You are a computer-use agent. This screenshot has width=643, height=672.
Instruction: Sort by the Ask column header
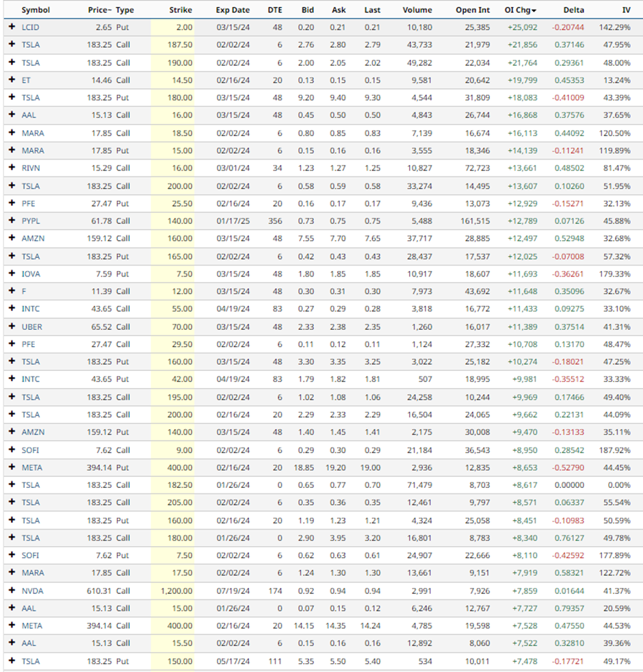point(339,10)
